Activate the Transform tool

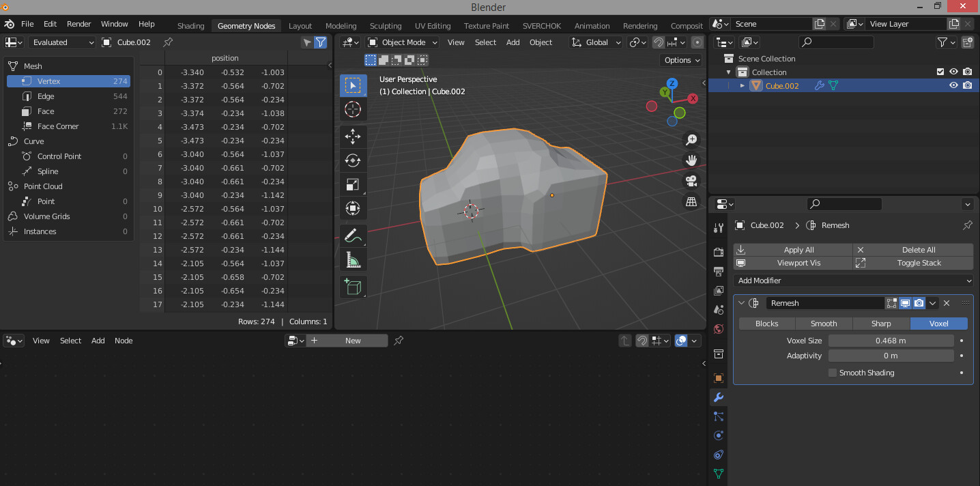pyautogui.click(x=353, y=208)
